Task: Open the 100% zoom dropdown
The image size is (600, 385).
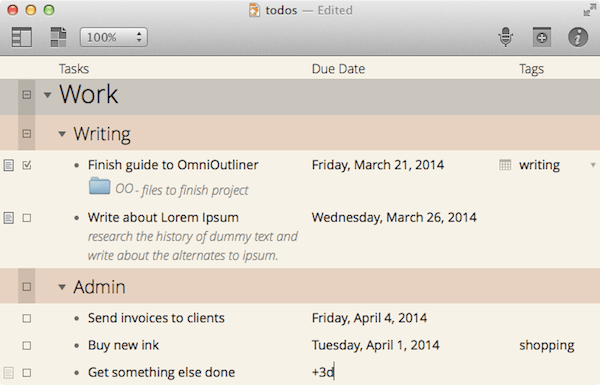Action: [x=114, y=37]
